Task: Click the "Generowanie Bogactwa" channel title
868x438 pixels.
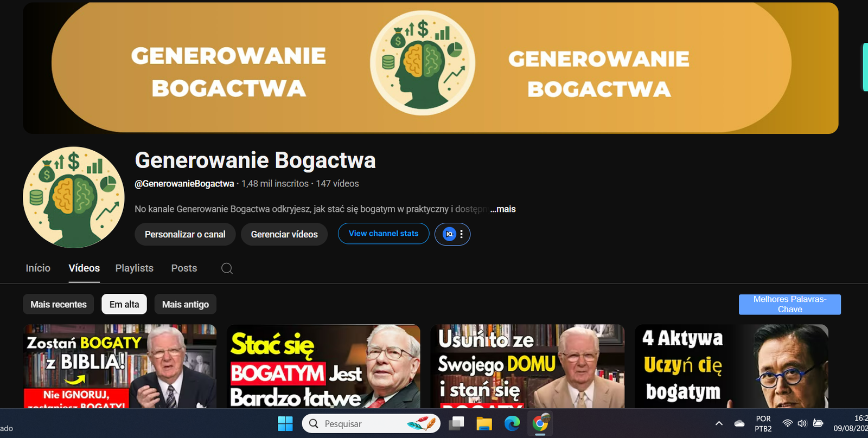Action: 255,160
